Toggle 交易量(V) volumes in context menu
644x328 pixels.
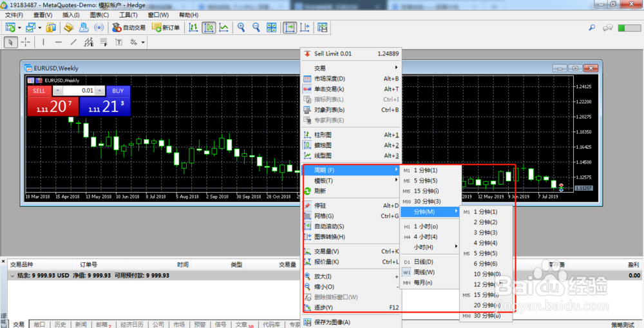coord(351,251)
